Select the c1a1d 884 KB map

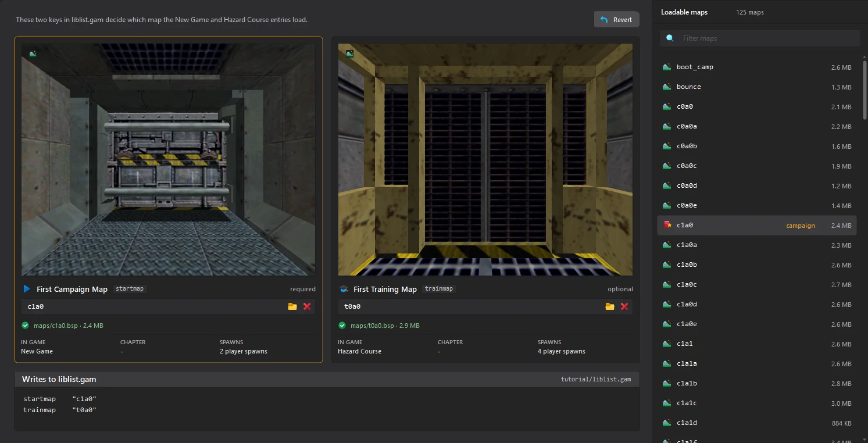point(756,423)
